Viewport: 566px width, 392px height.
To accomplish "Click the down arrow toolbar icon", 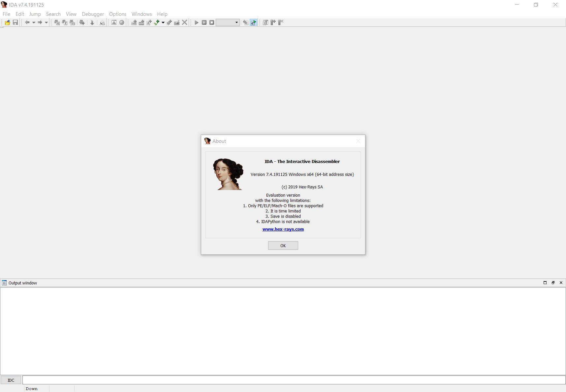I will (92, 22).
